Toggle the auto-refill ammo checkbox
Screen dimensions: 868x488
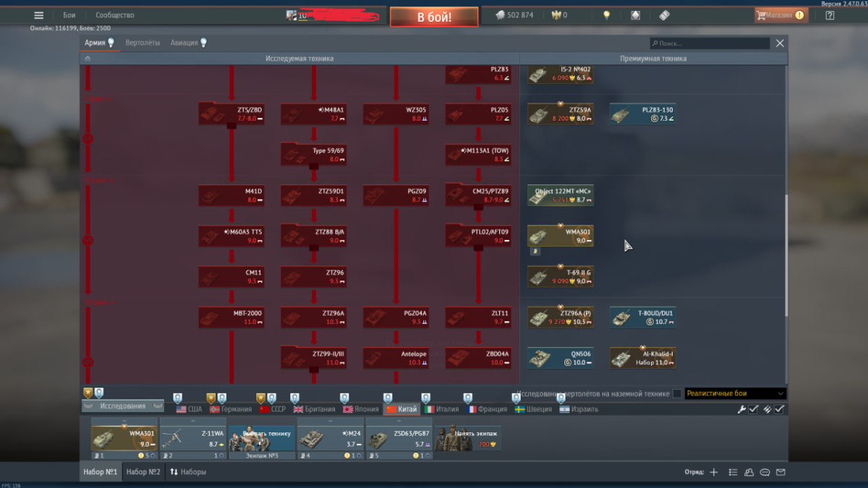click(779, 409)
